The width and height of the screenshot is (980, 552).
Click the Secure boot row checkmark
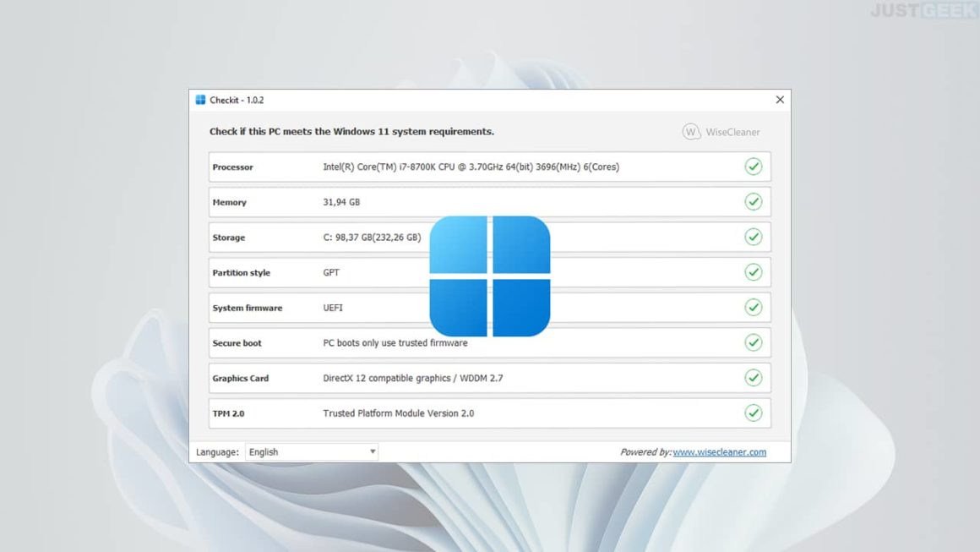click(753, 342)
